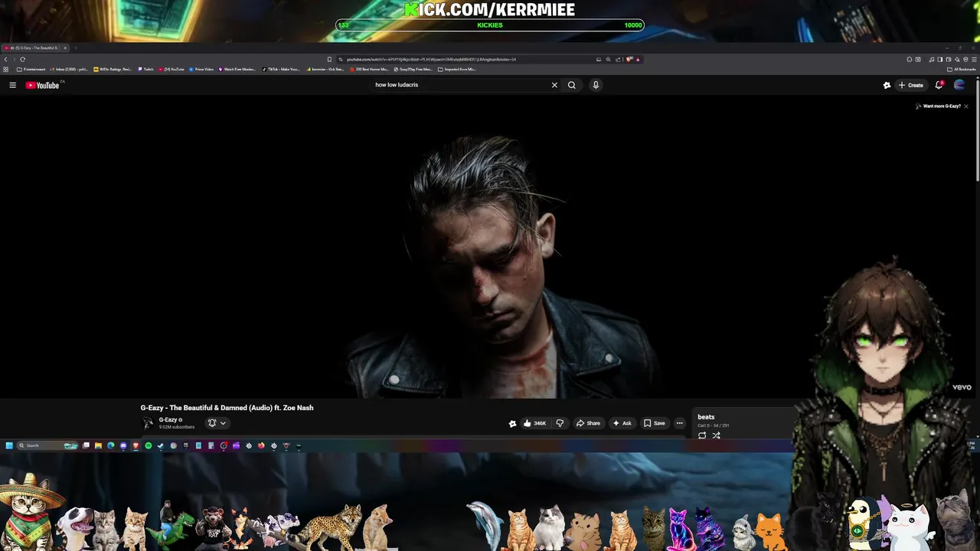This screenshot has height=551, width=980.
Task: Start voice search with the microphone
Action: coord(596,85)
